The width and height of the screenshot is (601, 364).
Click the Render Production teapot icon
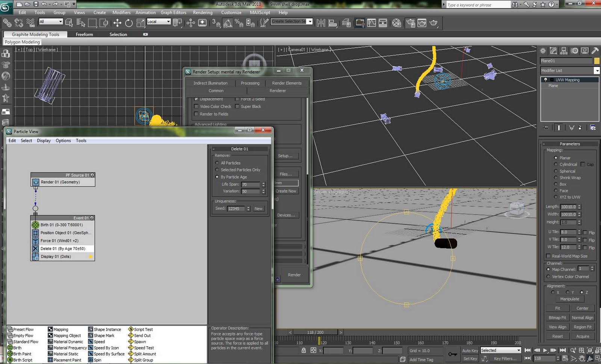(434, 23)
